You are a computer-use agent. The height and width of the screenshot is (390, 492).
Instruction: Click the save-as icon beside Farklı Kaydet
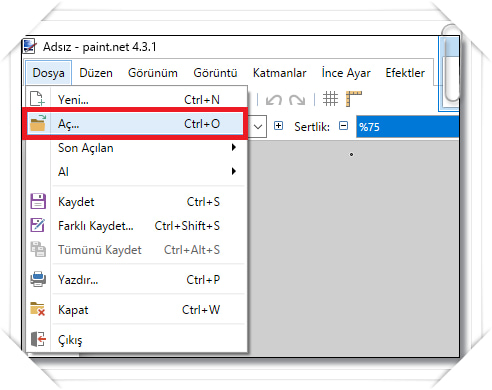38,225
